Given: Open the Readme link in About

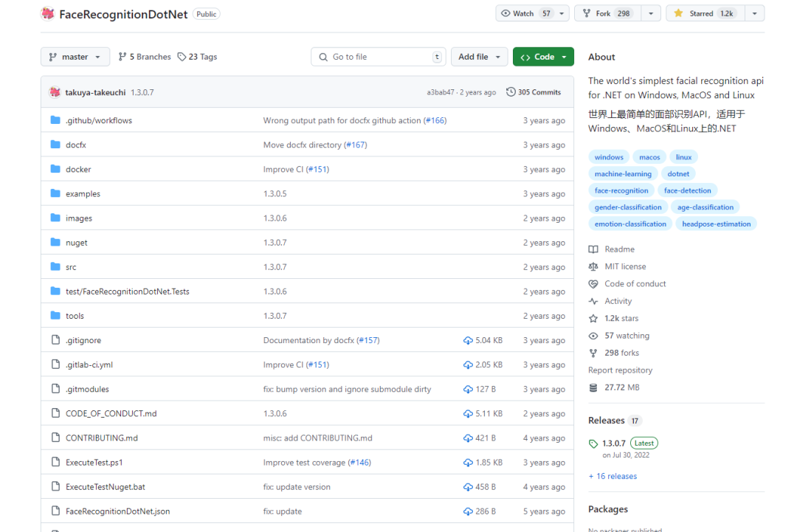Looking at the screenshot, I should pos(619,249).
